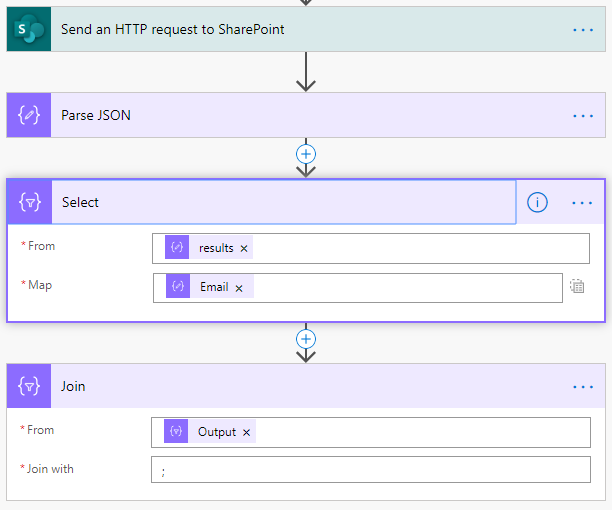Image resolution: width=612 pixels, height=510 pixels.
Task: Remove the results token from From
Action: 244,248
